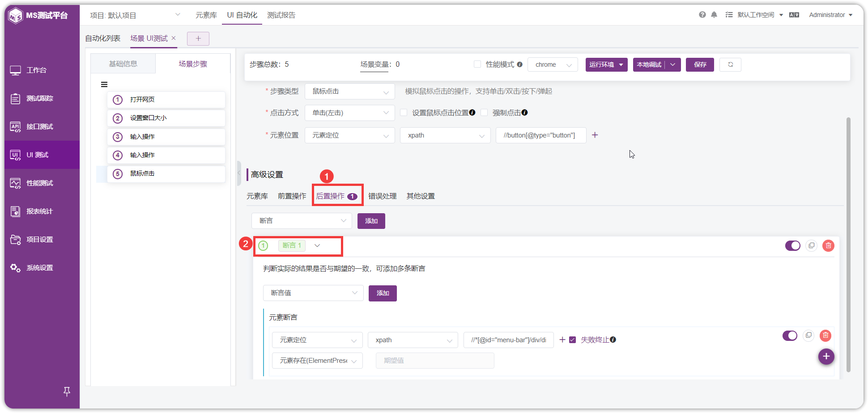Screen dimensions: 868x413
Task: Open 测试报告 in top navigation
Action: 281,15
